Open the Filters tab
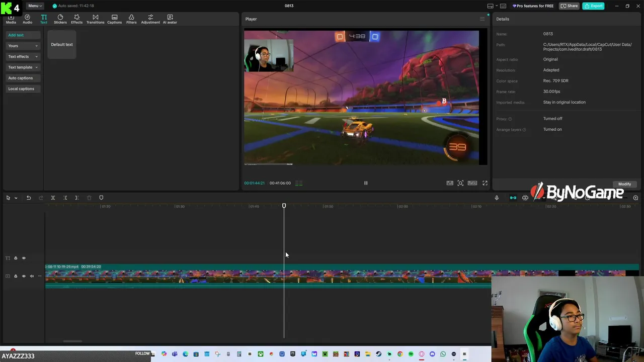 131,19
